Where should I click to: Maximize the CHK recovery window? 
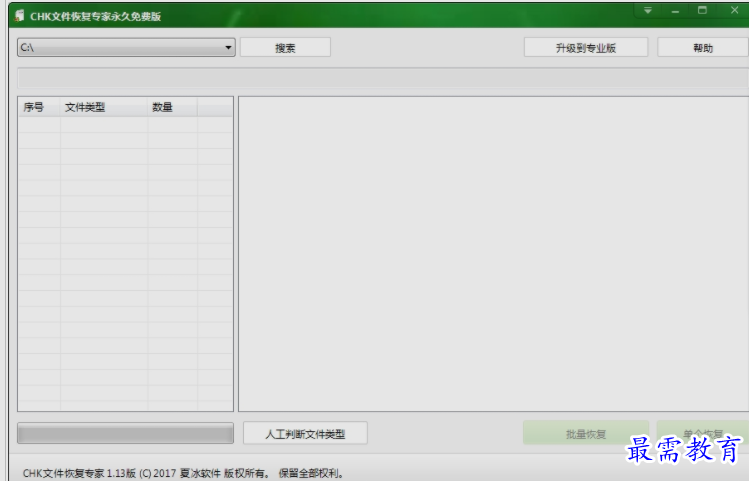coord(702,11)
